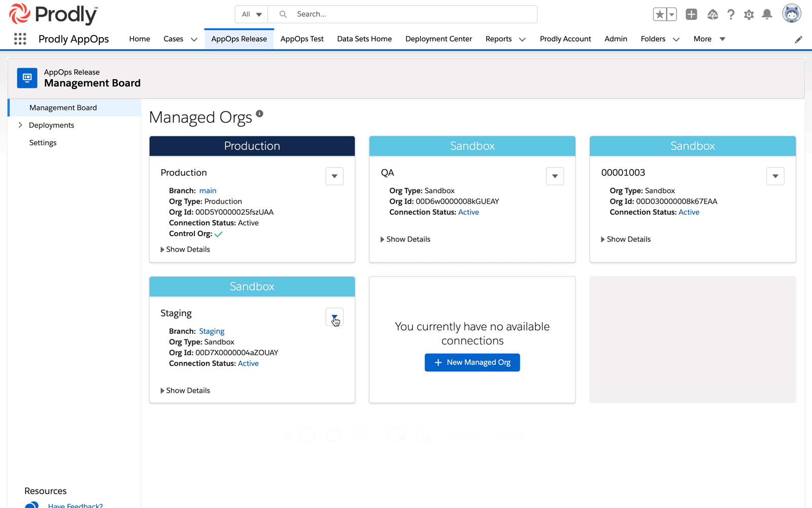Expand the Deployments sidebar section
812x508 pixels.
pos(20,124)
